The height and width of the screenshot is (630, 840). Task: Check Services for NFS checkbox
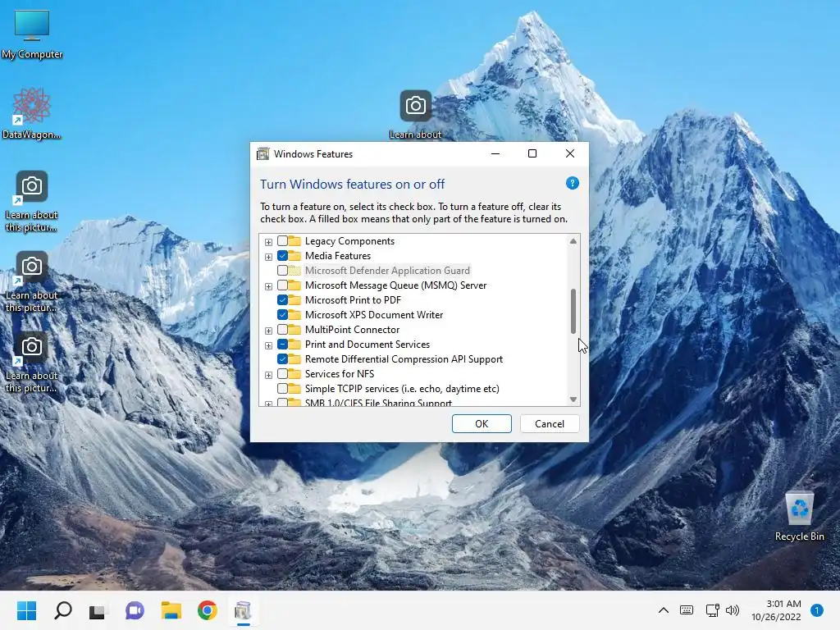click(282, 374)
